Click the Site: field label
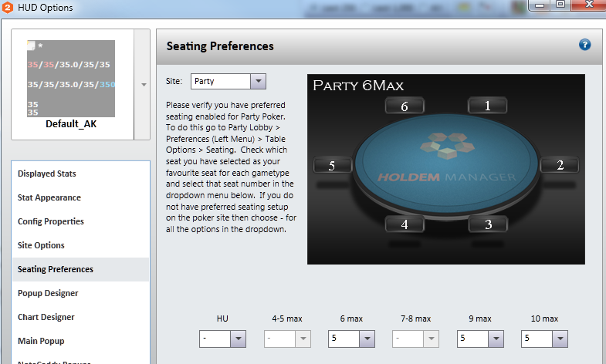The height and width of the screenshot is (364, 606). [174, 82]
